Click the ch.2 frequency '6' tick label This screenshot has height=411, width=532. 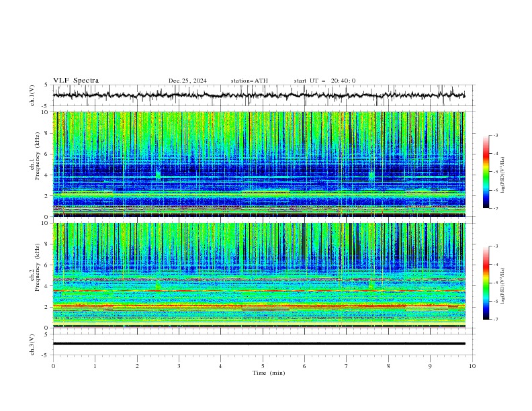48,265
